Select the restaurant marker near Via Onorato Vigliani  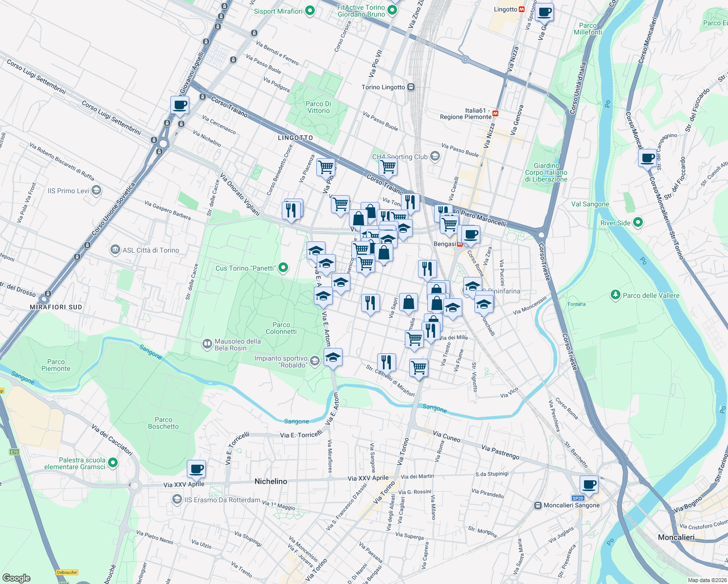[x=292, y=209]
